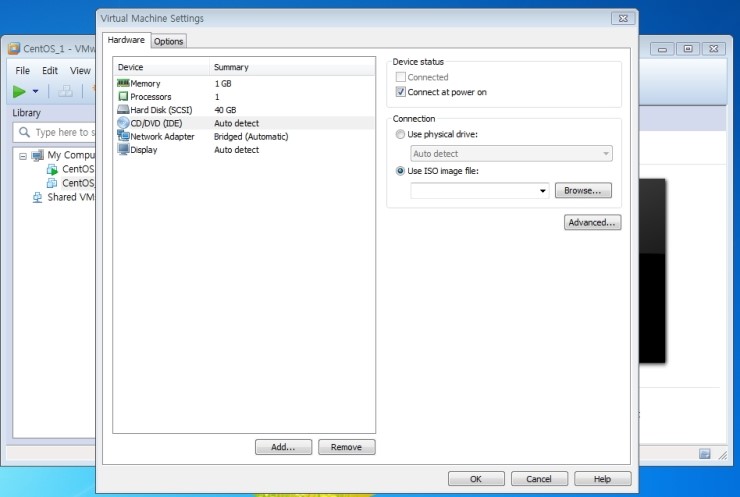Click the Network Adapter icon
This screenshot has width=740, height=497.
pos(123,136)
